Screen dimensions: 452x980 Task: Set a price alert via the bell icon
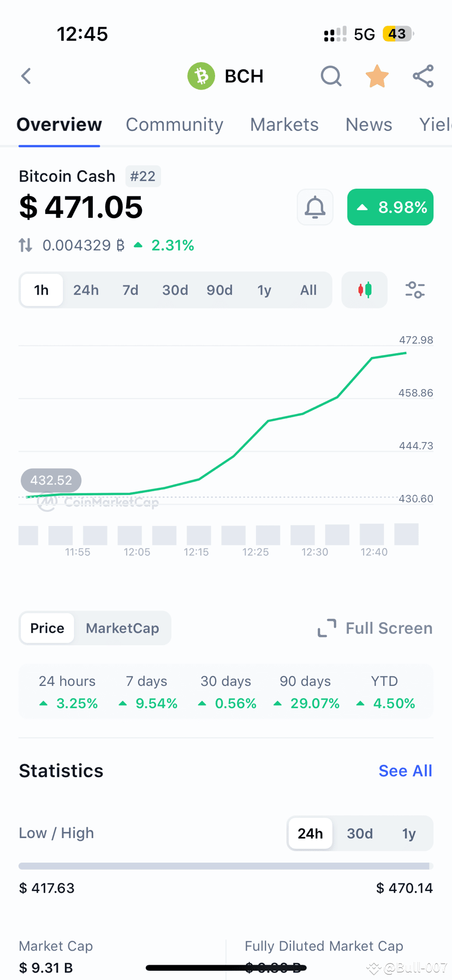pyautogui.click(x=315, y=207)
